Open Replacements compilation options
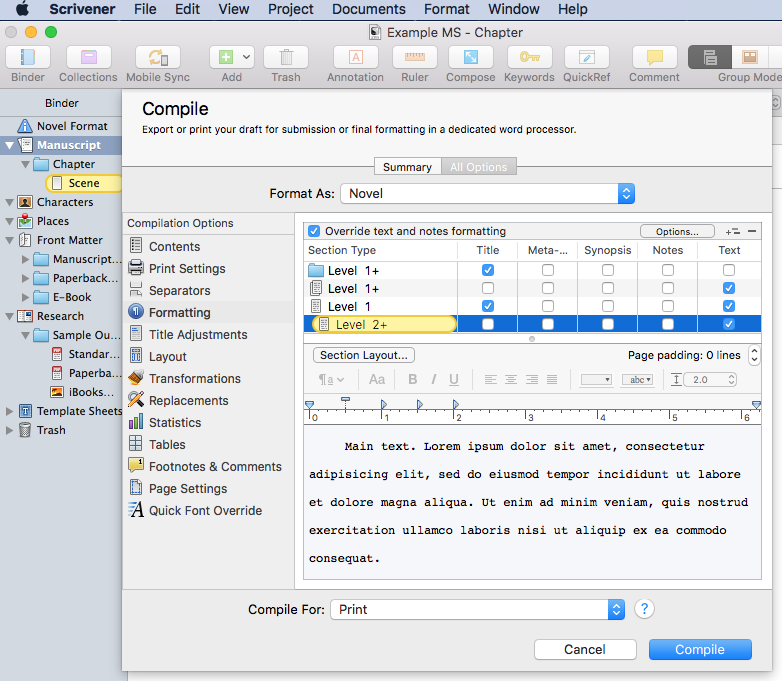This screenshot has height=681, width=782. (189, 400)
